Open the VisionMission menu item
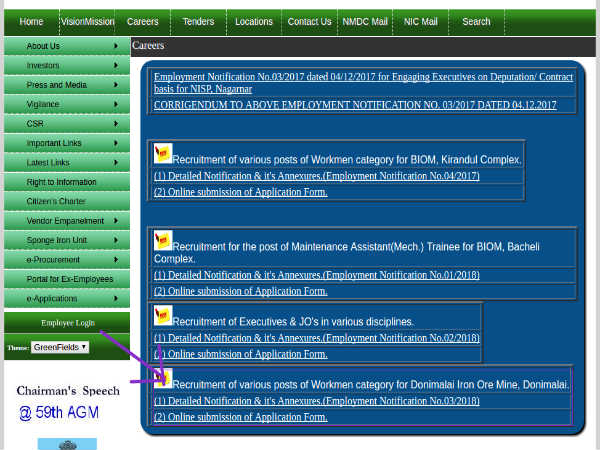Image resolution: width=600 pixels, height=450 pixels. tap(87, 22)
